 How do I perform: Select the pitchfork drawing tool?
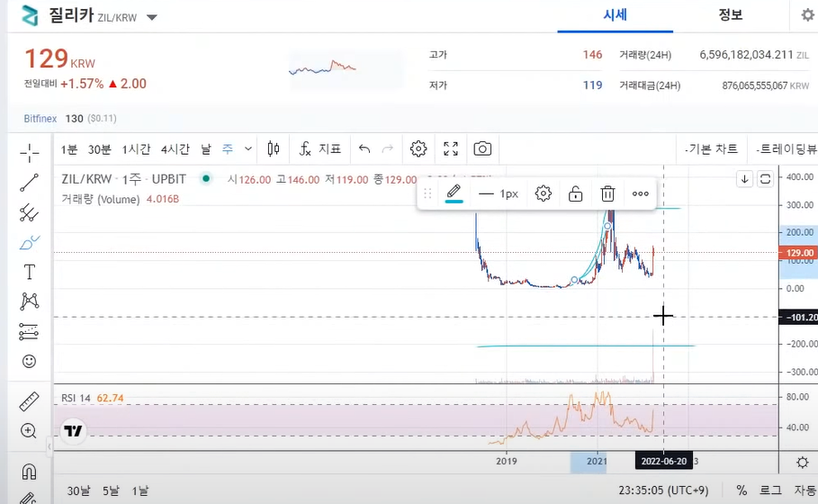point(29,212)
